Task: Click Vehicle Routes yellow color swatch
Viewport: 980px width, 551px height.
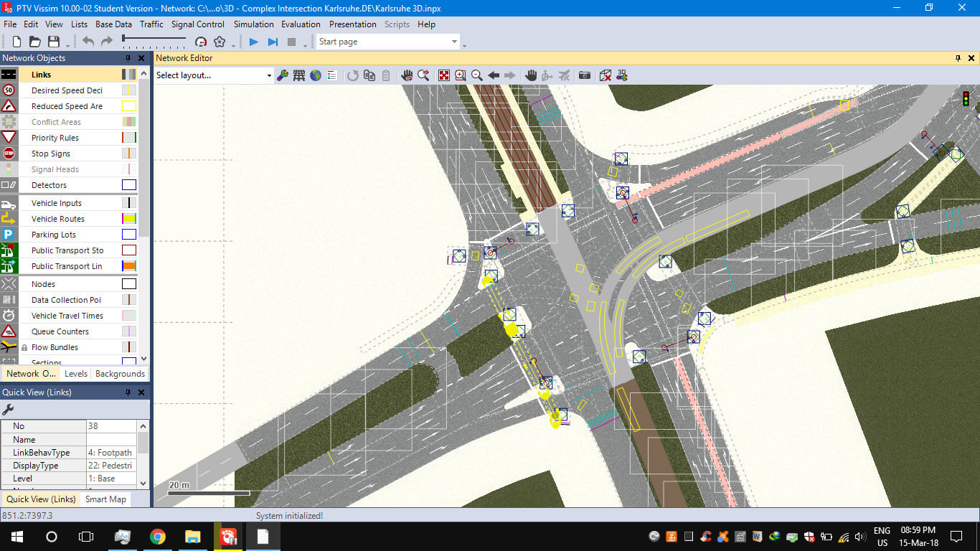Action: point(128,219)
